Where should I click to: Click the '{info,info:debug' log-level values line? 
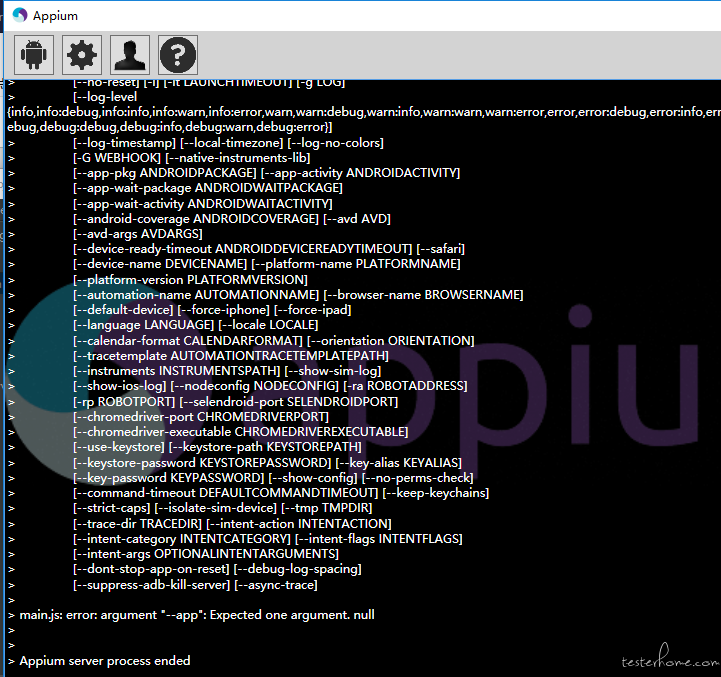coord(364,112)
